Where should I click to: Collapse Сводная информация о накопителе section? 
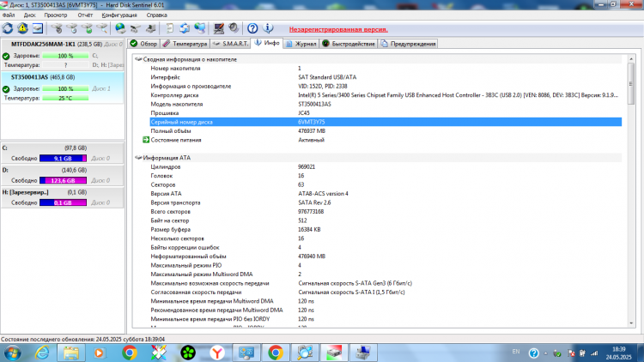pyautogui.click(x=138, y=59)
